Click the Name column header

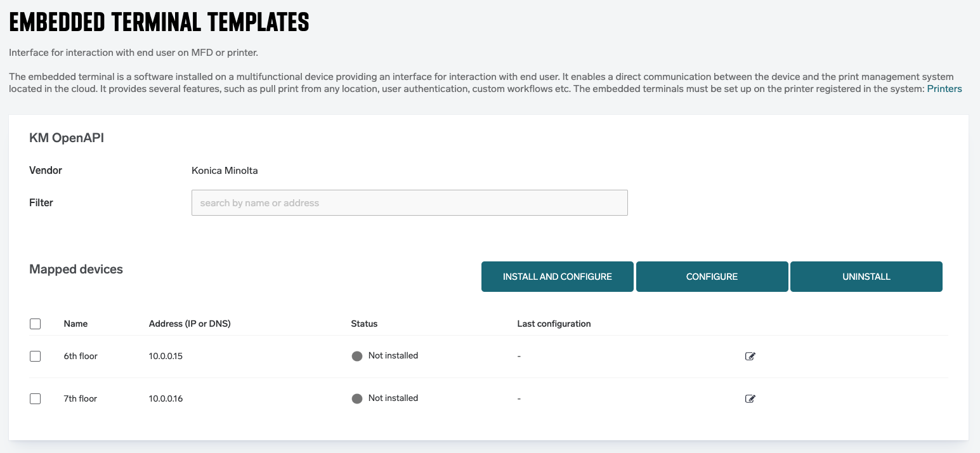tap(75, 324)
